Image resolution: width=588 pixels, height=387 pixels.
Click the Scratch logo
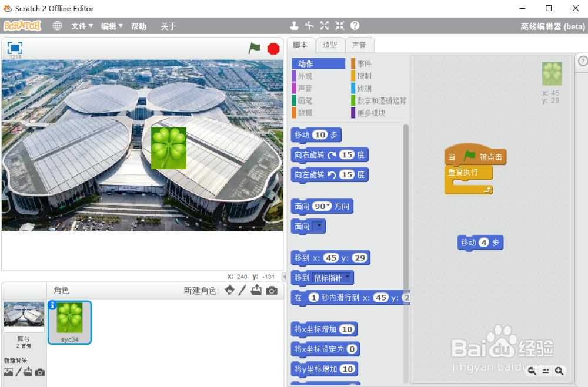[22, 26]
